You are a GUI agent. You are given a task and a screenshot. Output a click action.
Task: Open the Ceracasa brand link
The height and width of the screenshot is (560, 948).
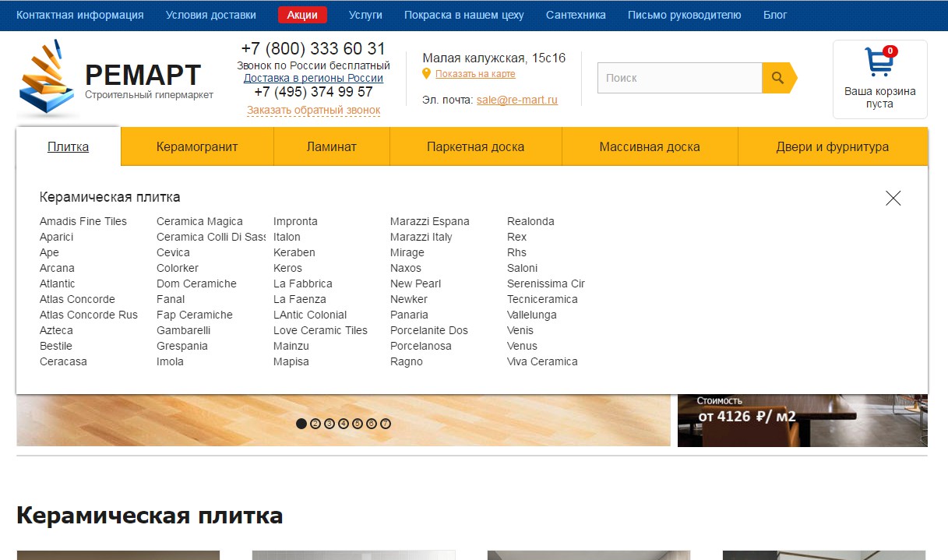[63, 361]
